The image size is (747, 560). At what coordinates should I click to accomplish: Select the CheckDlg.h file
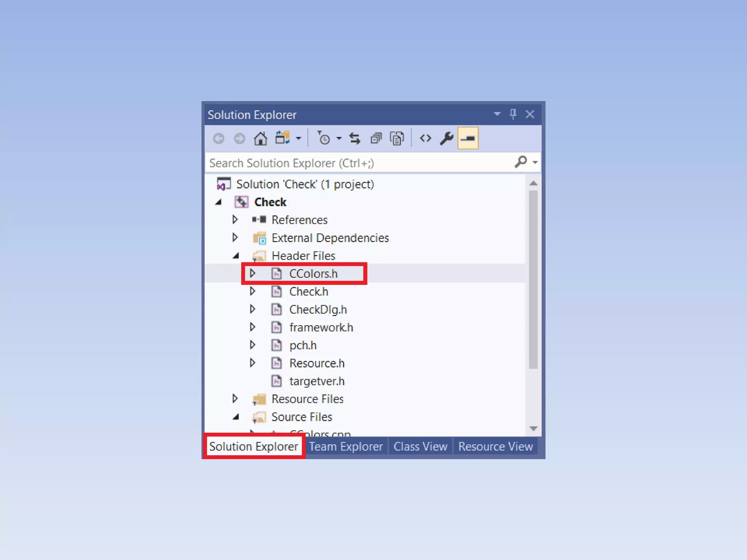tap(318, 310)
